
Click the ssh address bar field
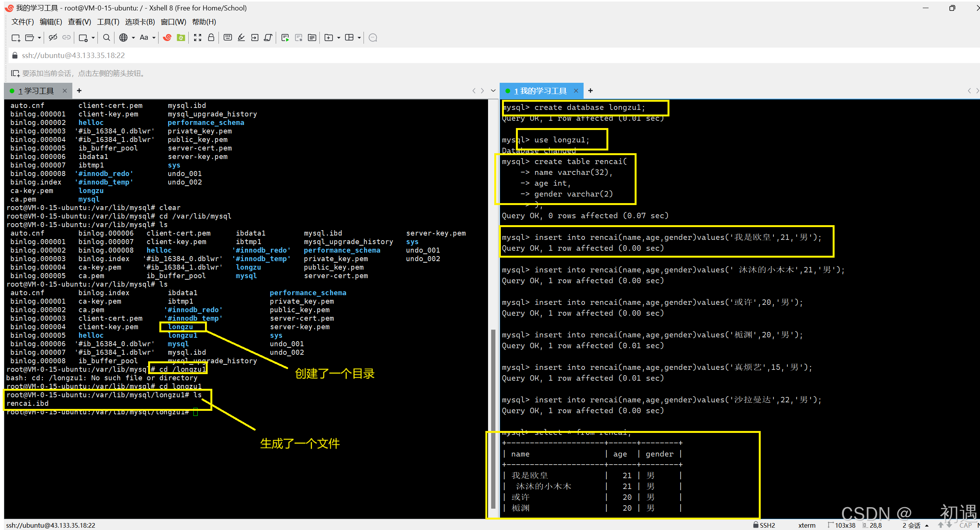click(73, 55)
